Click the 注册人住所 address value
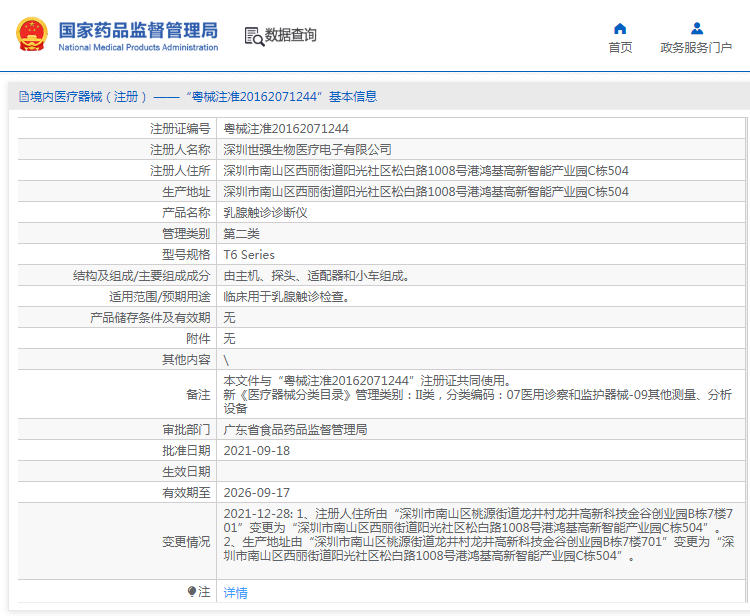Screen dimensions: 750x616 (426, 171)
